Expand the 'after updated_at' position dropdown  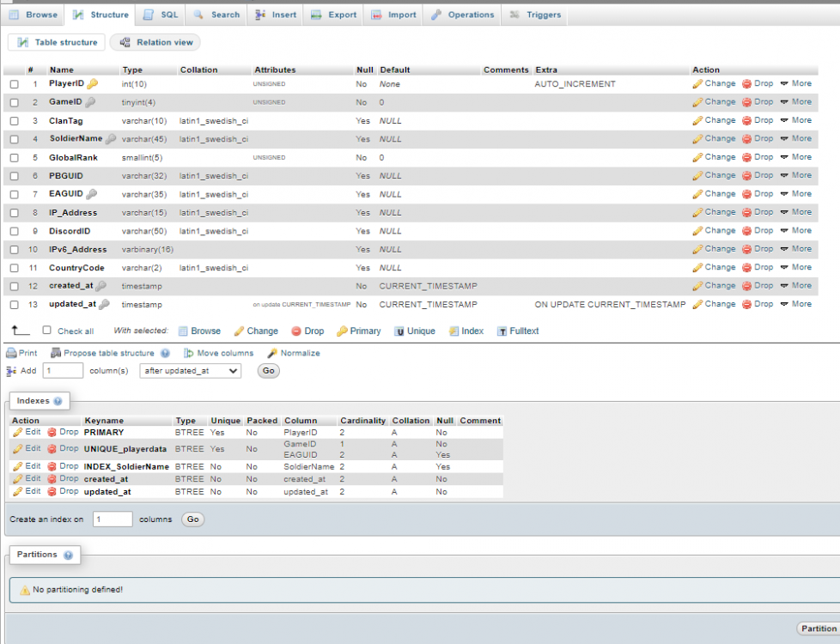190,371
